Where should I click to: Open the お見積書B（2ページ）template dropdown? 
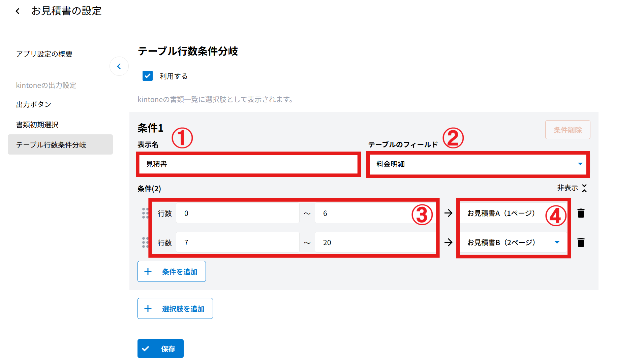[512, 242]
